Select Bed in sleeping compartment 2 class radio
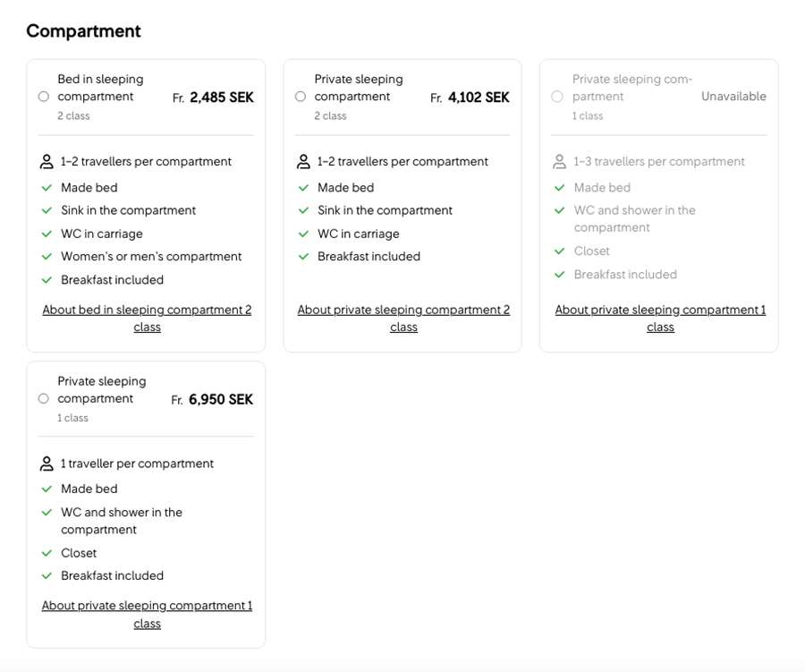Viewport: 805px width, 672px height. click(x=43, y=97)
